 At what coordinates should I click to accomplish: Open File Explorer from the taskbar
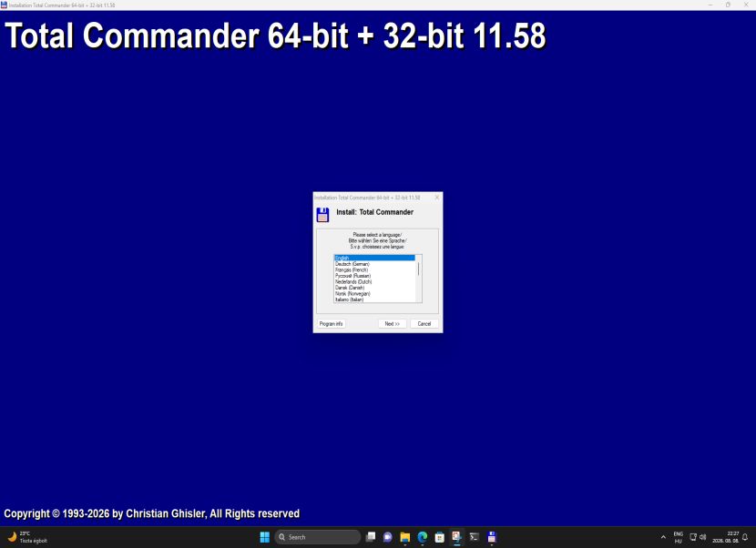click(x=405, y=537)
